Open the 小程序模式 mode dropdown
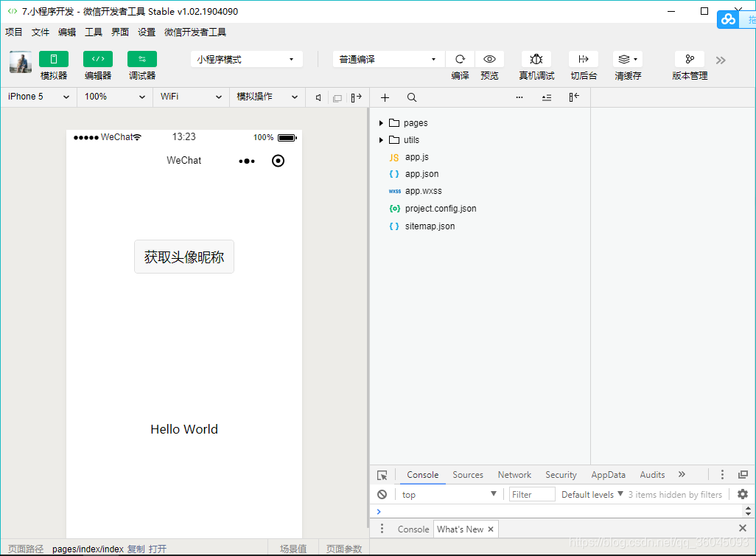 tap(246, 60)
